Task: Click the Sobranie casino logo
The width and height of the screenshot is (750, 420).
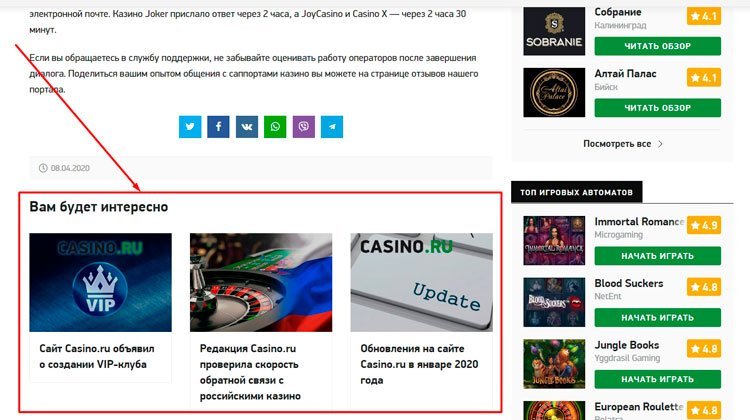Action: tap(554, 31)
